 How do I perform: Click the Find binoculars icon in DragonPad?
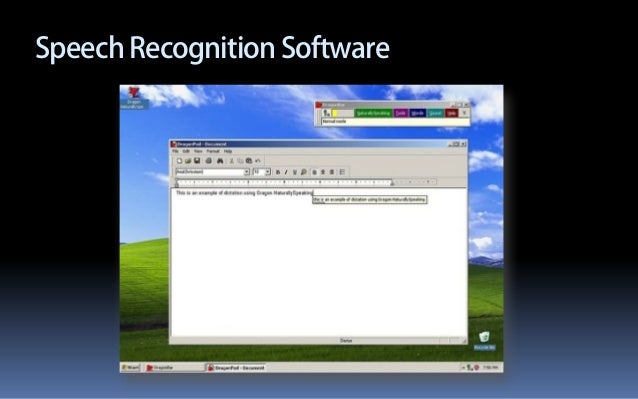[x=220, y=161]
